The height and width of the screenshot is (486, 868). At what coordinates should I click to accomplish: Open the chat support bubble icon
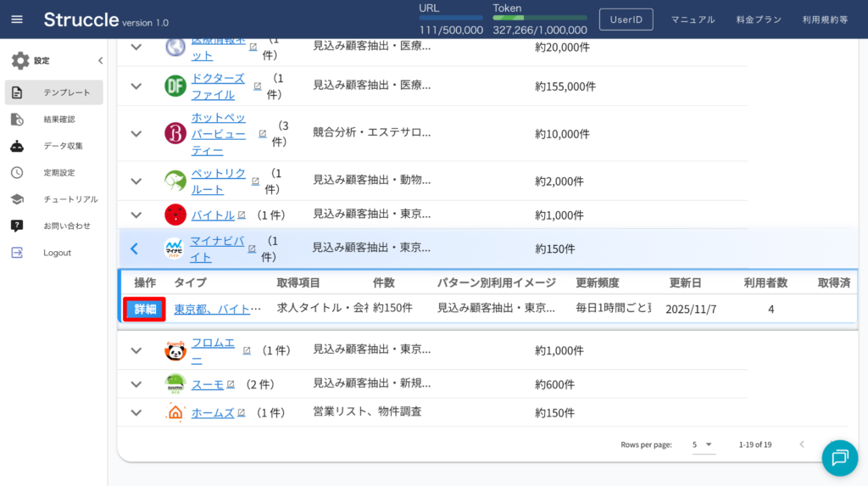coord(839,458)
